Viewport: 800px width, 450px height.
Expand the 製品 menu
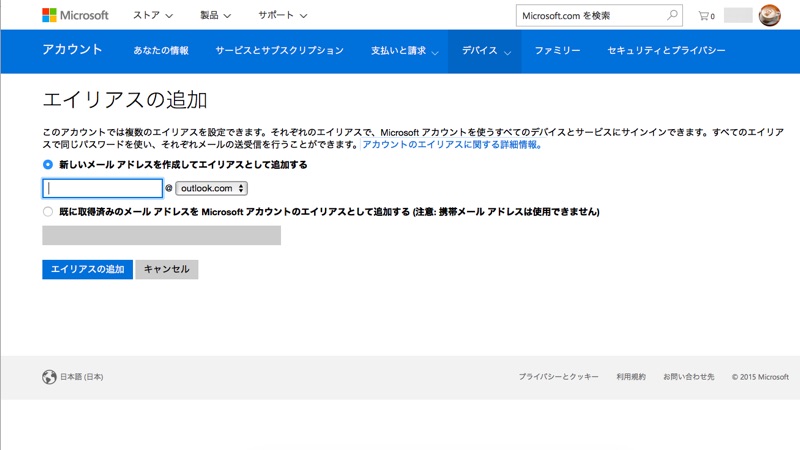pos(215,15)
